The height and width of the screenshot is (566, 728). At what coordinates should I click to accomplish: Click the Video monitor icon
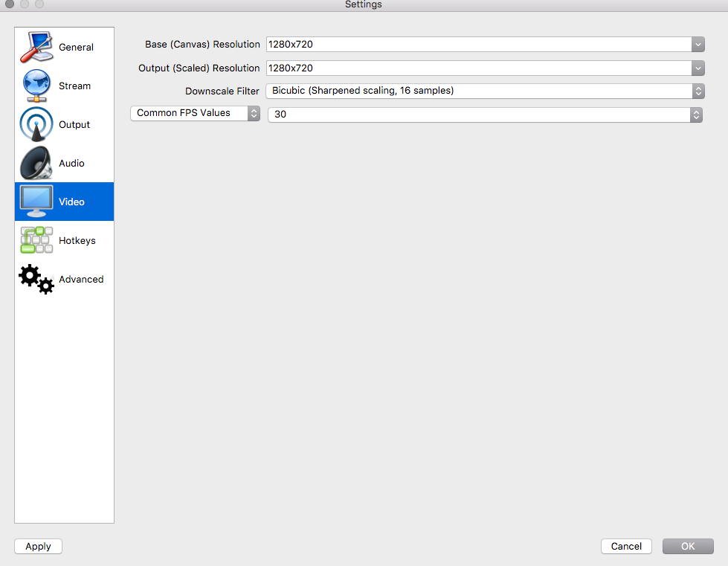[36, 202]
